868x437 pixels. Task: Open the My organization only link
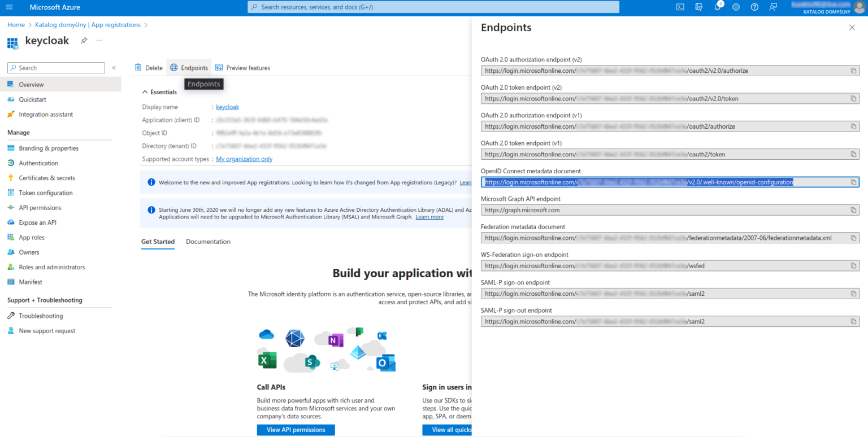[244, 159]
